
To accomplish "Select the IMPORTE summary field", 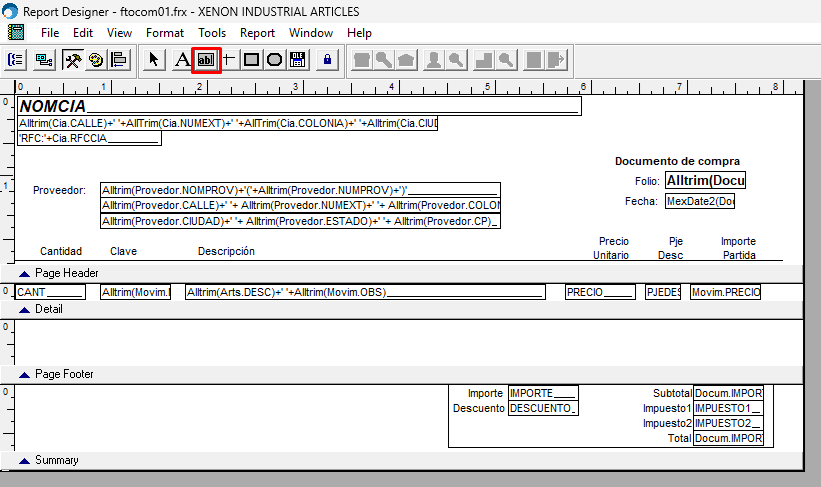I will [543, 393].
